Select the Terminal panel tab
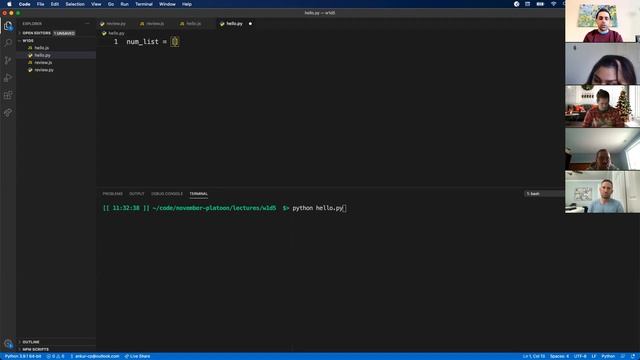The image size is (640, 360). (x=199, y=194)
